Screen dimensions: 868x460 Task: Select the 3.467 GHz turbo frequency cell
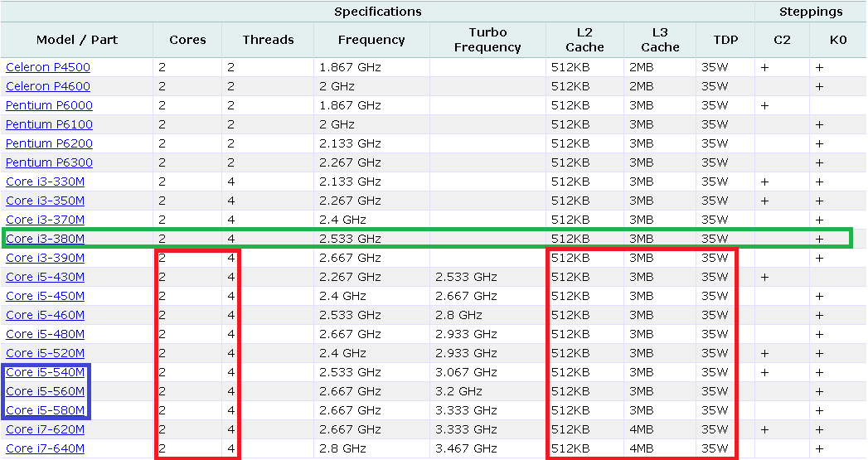click(466, 448)
